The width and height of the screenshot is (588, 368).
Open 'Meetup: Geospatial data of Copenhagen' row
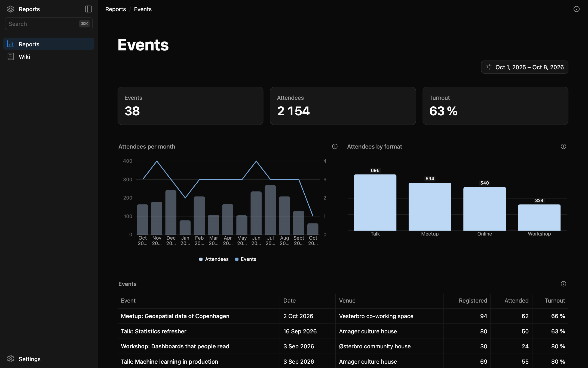[343, 316]
